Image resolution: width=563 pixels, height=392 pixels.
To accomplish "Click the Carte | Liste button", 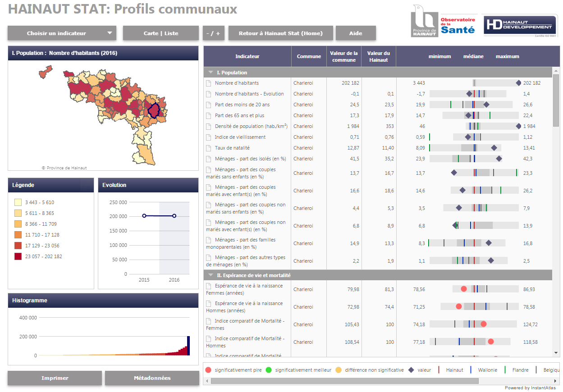I will click(x=161, y=33).
